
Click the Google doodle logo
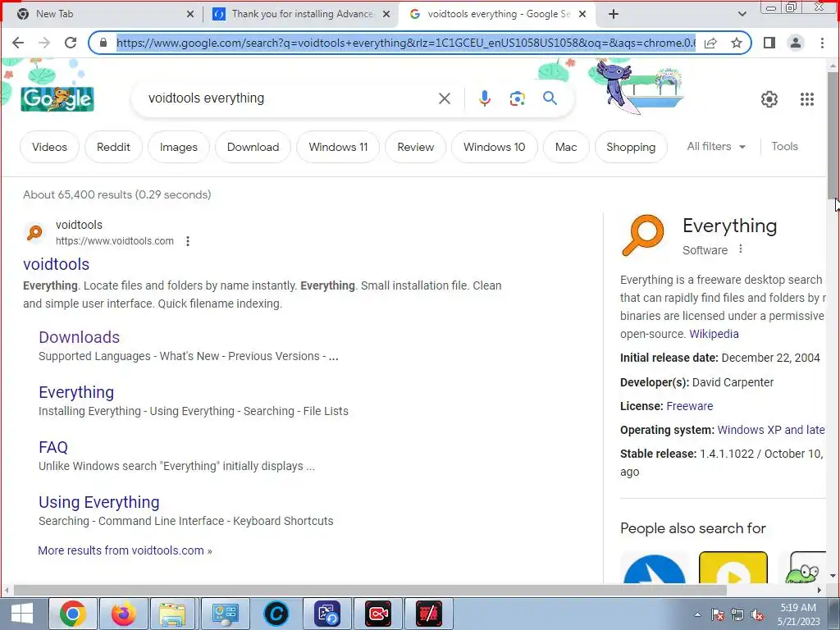tap(57, 99)
